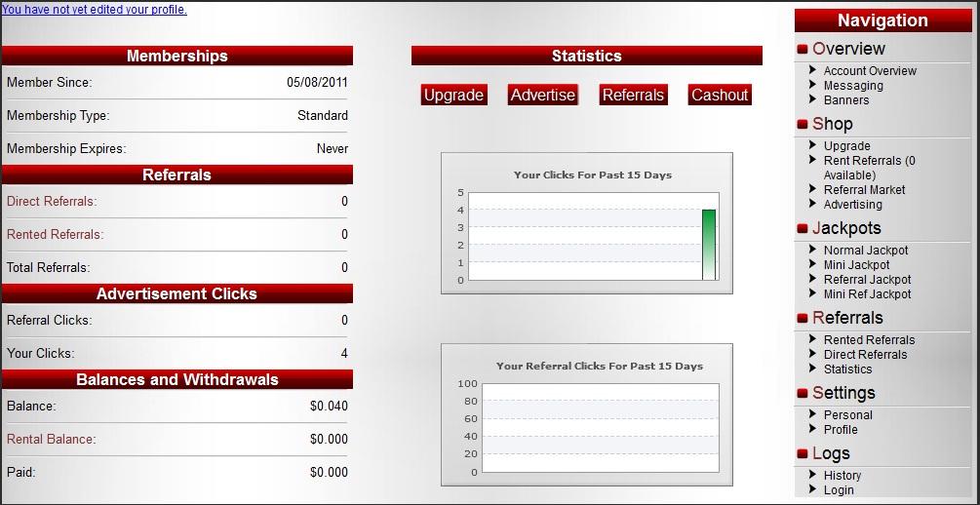Open Referral Jackpot link
The width and height of the screenshot is (980, 505).
(x=867, y=280)
